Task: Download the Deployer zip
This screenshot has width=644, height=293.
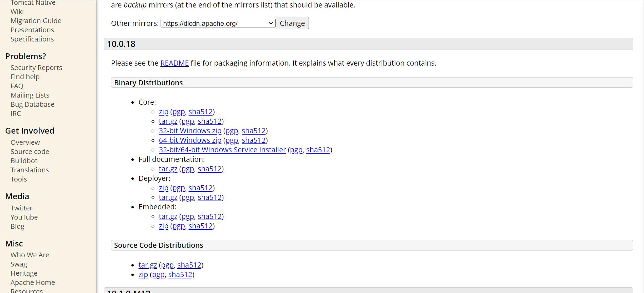Action: (x=164, y=188)
